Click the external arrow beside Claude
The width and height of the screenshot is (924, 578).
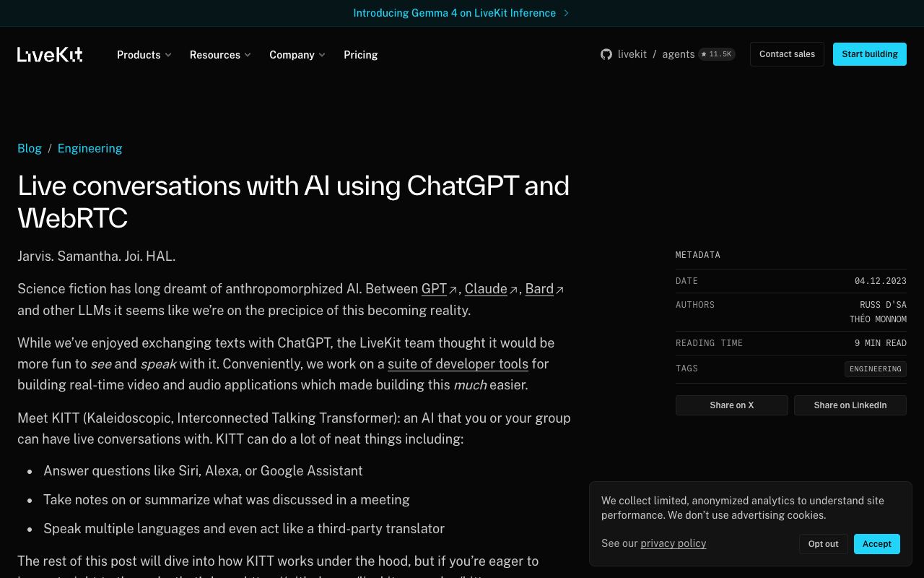coord(514,290)
